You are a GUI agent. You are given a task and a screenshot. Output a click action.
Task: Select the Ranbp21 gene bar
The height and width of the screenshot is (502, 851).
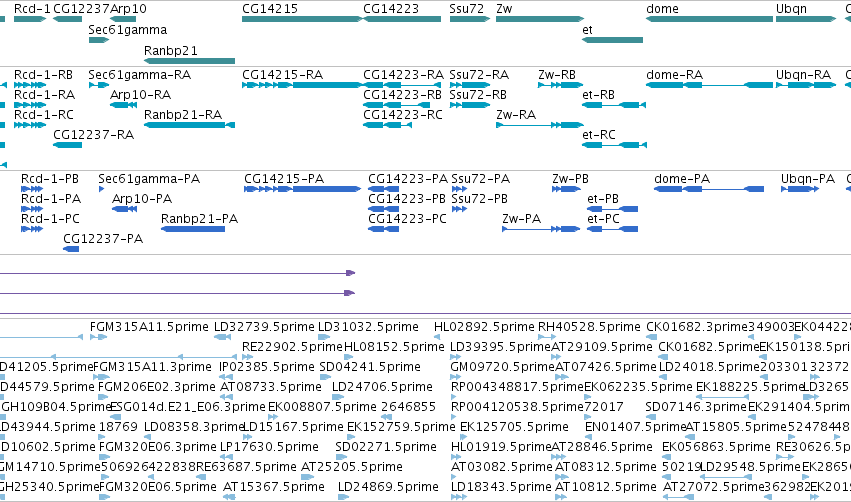click(189, 61)
